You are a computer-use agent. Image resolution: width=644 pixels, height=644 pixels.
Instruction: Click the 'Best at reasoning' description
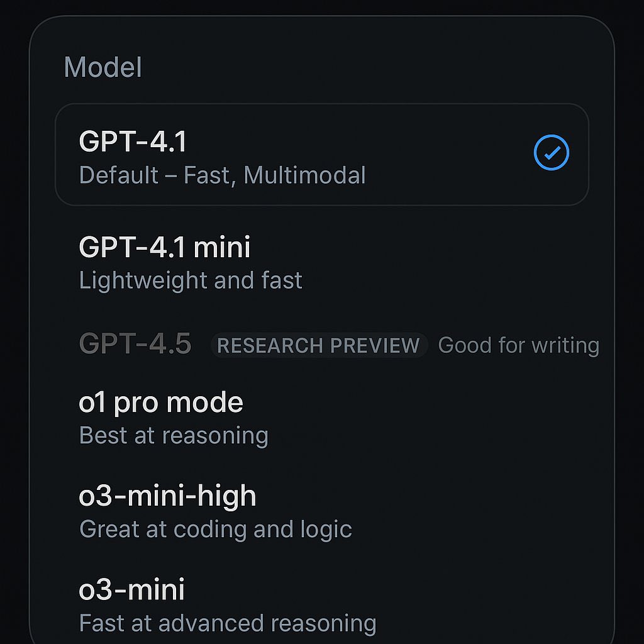pyautogui.click(x=174, y=435)
